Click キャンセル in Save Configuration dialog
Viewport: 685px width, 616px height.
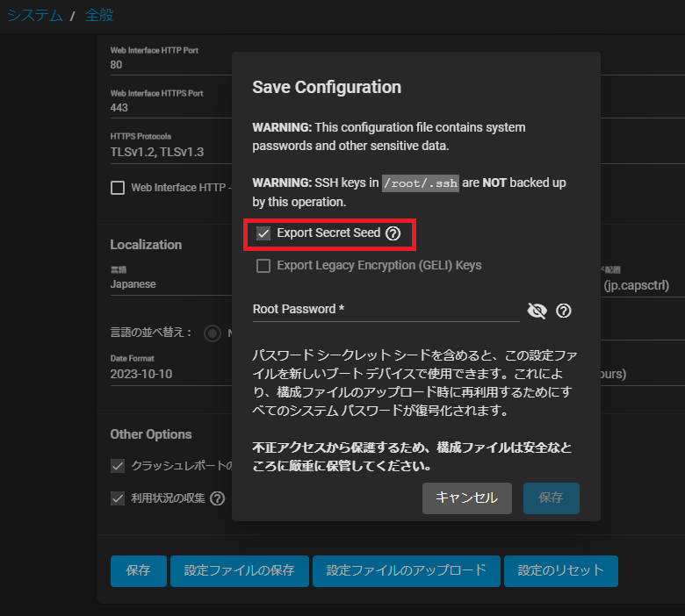466,498
